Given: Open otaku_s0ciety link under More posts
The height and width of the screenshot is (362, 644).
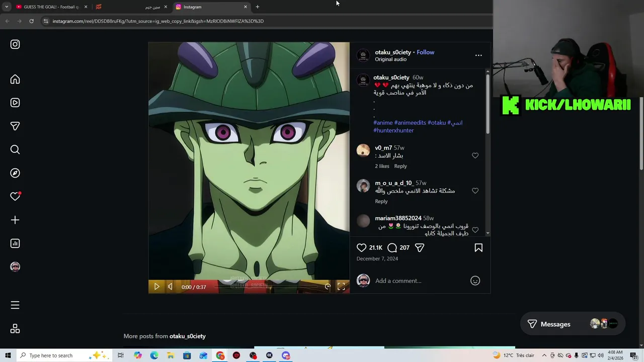Looking at the screenshot, I should (x=188, y=336).
